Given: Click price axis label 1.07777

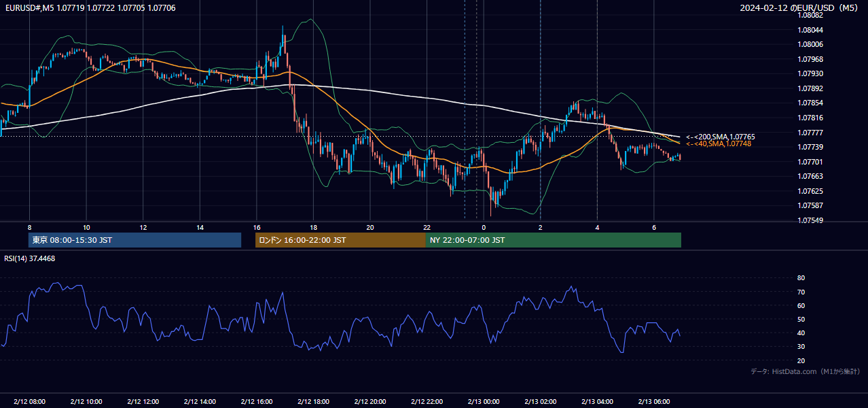Looking at the screenshot, I should tap(810, 133).
